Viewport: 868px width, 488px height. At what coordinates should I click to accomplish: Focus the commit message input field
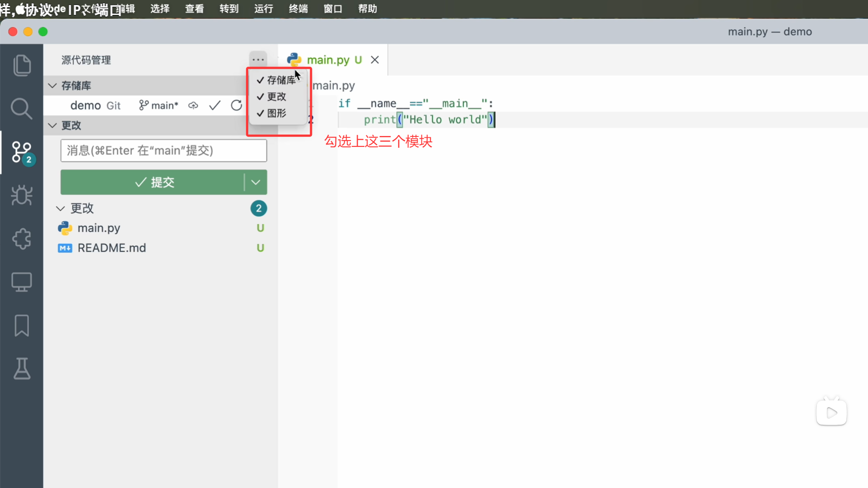[163, 150]
